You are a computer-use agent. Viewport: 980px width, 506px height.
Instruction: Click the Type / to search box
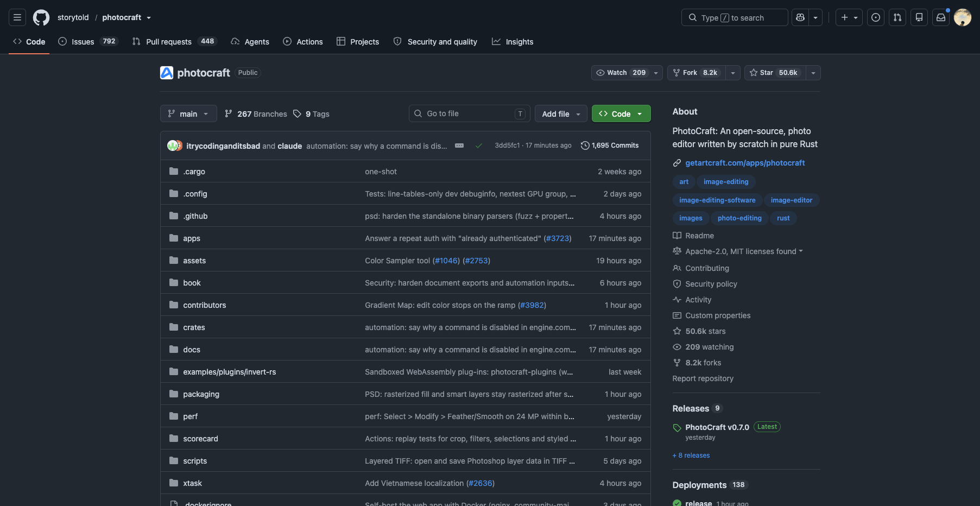click(735, 17)
